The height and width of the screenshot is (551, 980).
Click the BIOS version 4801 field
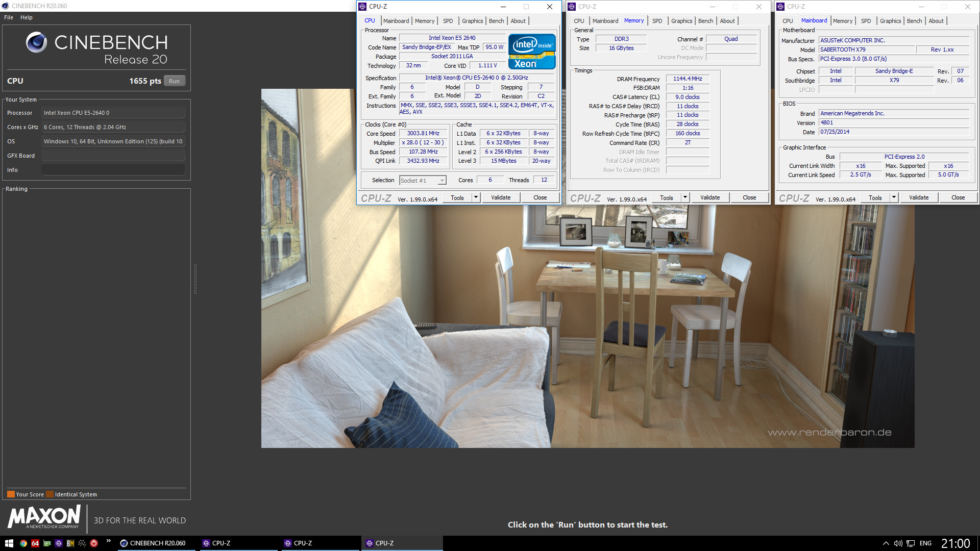point(894,123)
